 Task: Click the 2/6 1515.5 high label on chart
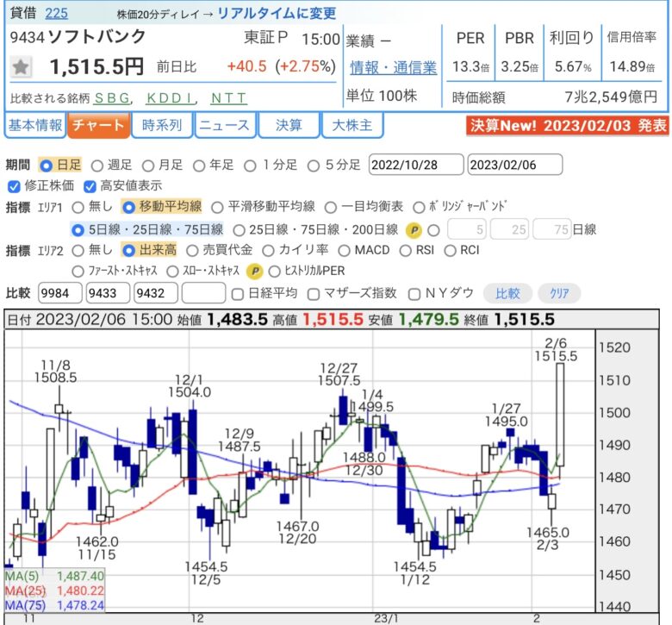point(556,350)
